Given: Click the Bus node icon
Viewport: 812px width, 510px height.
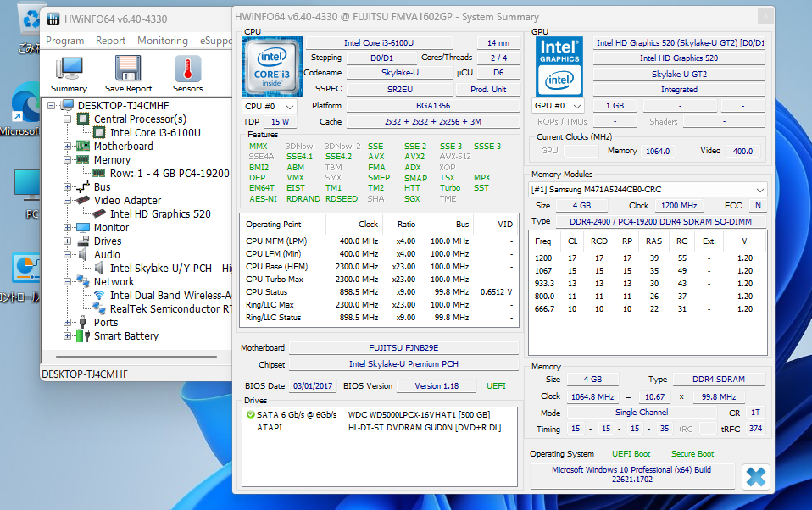Looking at the screenshot, I should click(83, 186).
